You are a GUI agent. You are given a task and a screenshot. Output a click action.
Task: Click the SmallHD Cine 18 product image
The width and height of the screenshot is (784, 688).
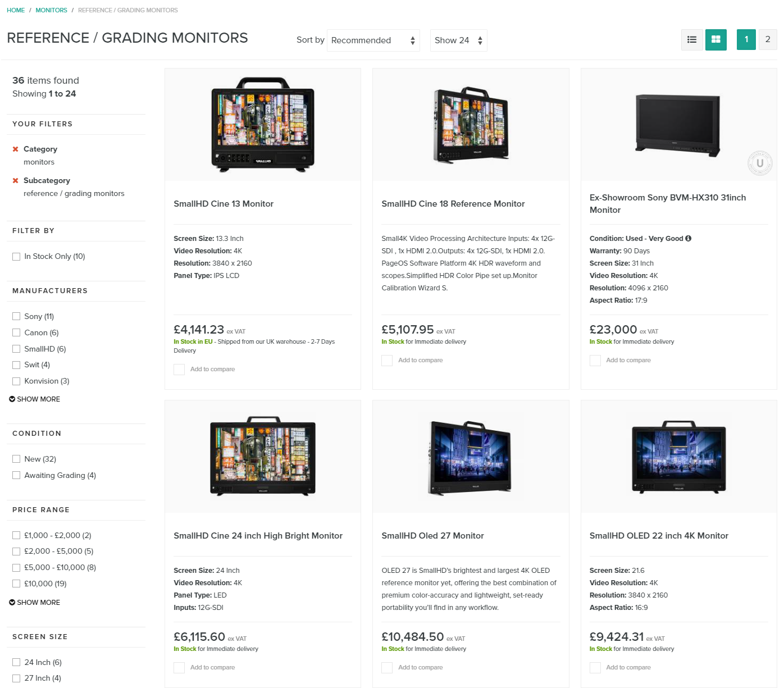(471, 124)
